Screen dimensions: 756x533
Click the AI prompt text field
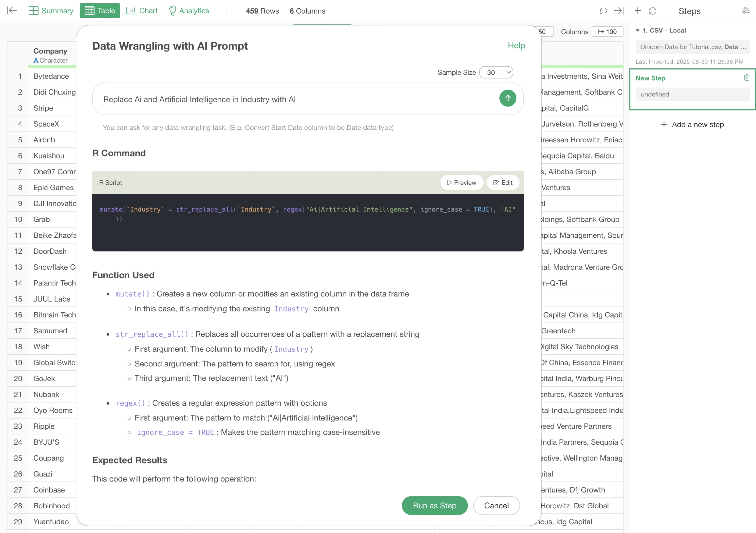296,99
